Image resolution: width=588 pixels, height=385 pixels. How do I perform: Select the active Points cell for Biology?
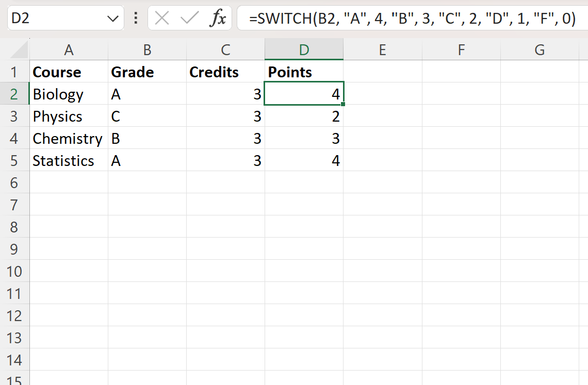click(304, 94)
